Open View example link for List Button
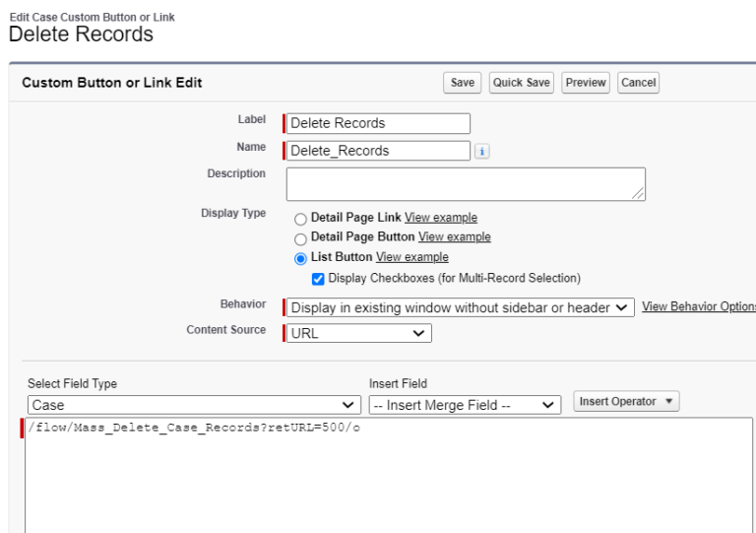Screen dimensions: 756x533 point(411,257)
